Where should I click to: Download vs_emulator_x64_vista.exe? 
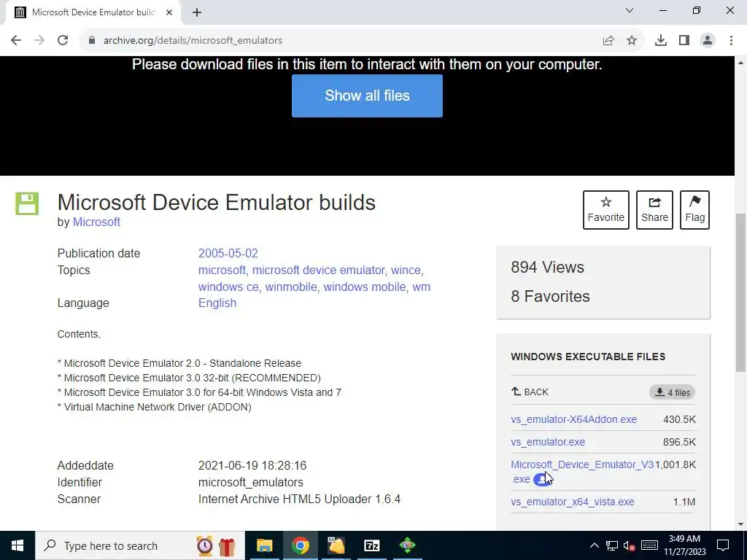[x=573, y=502]
